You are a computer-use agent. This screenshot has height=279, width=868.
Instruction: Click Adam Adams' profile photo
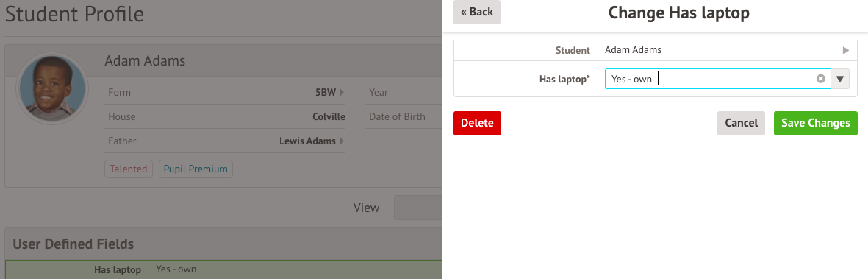click(x=52, y=89)
